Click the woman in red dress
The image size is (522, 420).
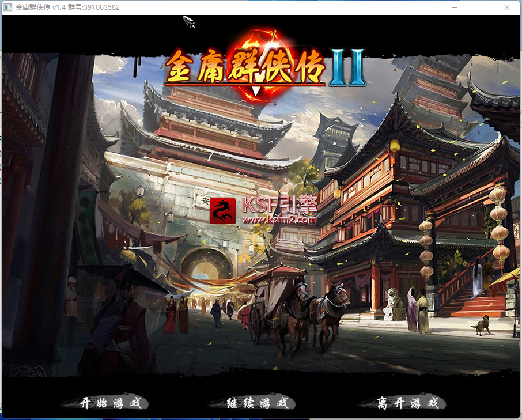170,316
